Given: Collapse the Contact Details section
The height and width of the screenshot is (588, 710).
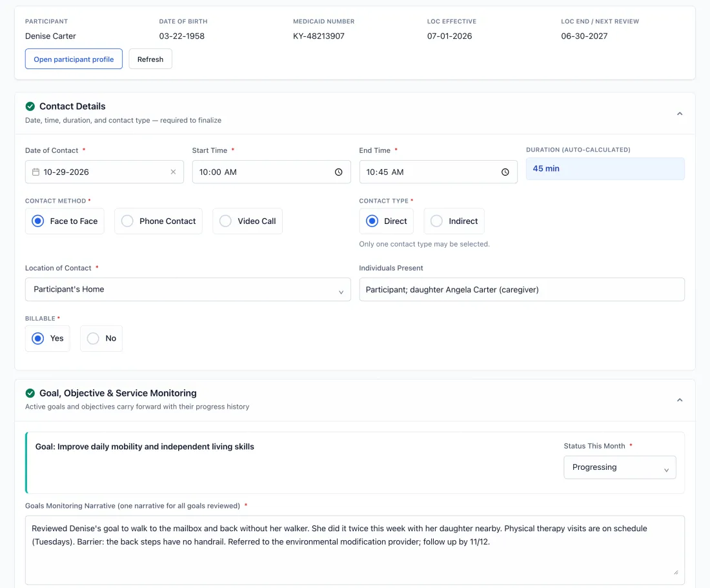Looking at the screenshot, I should click(x=680, y=114).
